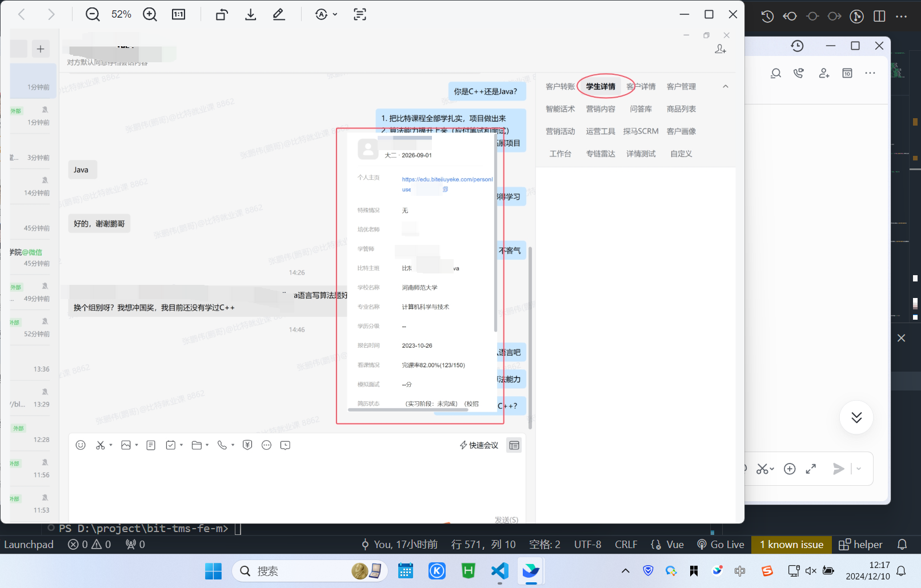Click the scan text extraction icon
921x588 pixels.
coord(360,14)
